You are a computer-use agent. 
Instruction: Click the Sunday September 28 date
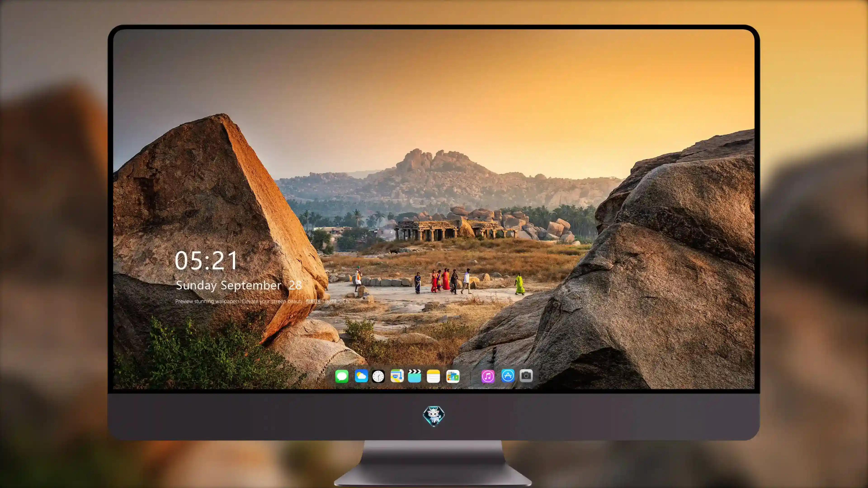tap(239, 285)
